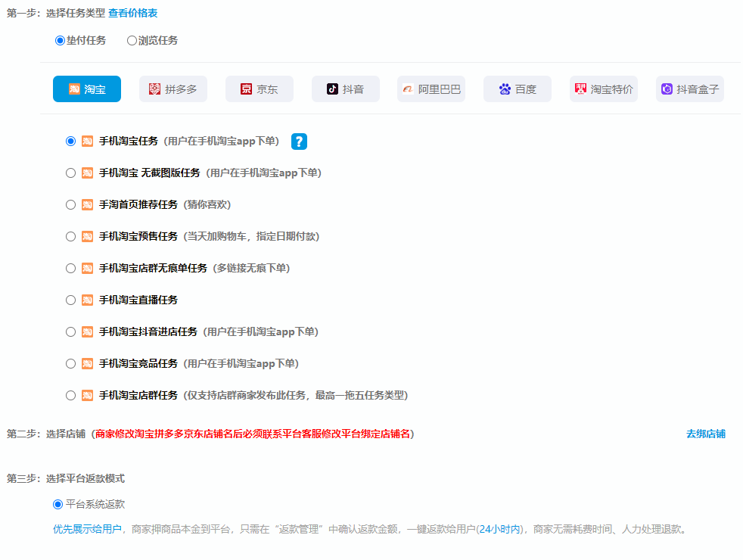Screen dimensions: 743x560
Task: Open the 抖音 platform tab
Action: point(346,89)
